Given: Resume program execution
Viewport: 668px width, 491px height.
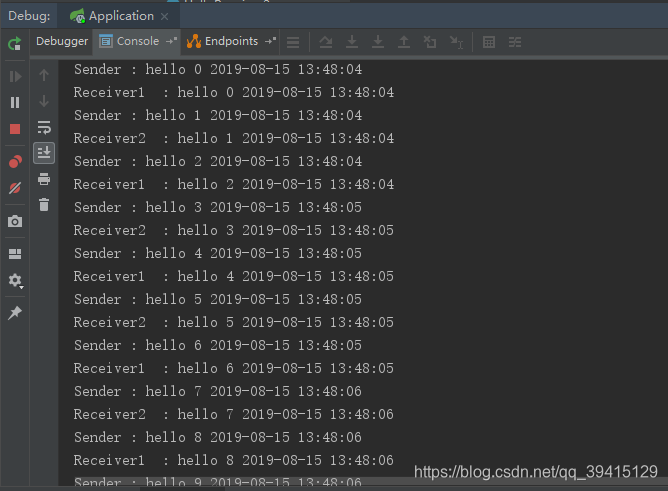Looking at the screenshot, I should pyautogui.click(x=15, y=77).
